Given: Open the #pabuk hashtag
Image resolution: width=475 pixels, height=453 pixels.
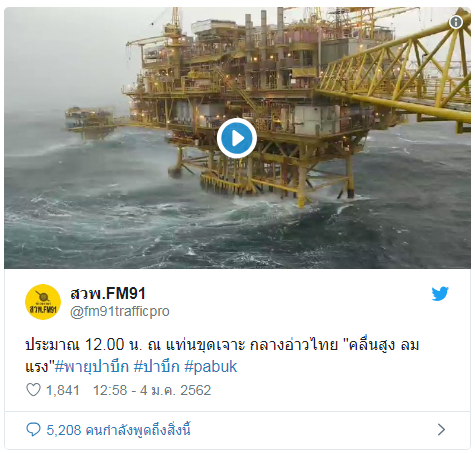Looking at the screenshot, I should click(x=211, y=367).
